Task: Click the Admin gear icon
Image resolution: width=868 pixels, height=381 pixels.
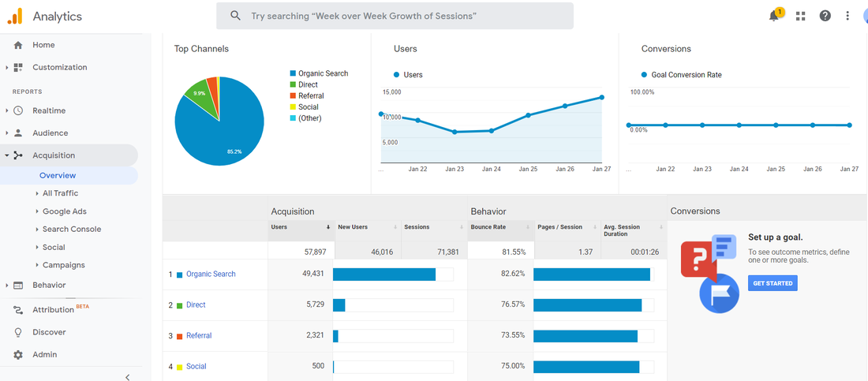Action: pos(18,354)
